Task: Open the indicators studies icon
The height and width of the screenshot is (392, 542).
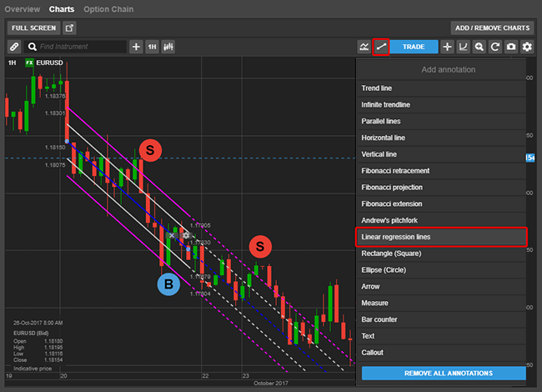Action: (x=364, y=47)
